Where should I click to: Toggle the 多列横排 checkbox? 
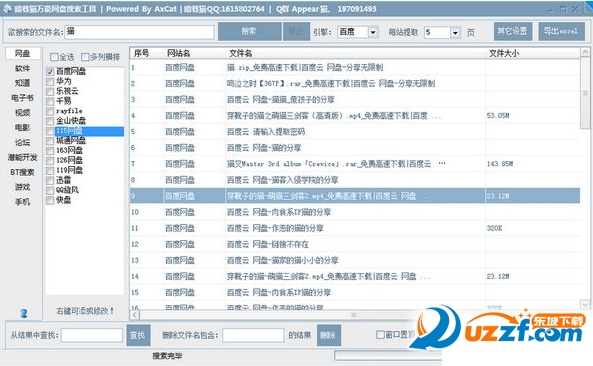[85, 57]
